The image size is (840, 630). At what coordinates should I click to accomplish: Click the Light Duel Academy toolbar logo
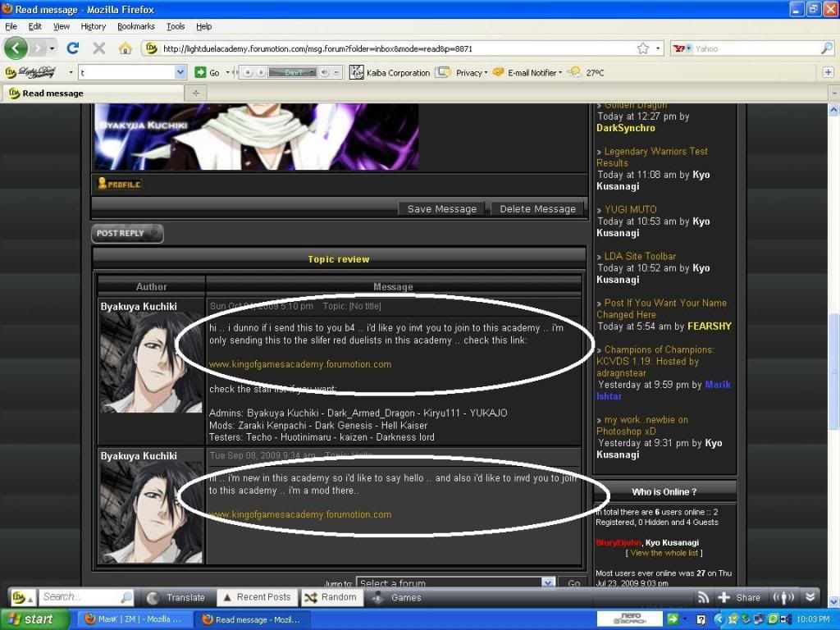30,72
